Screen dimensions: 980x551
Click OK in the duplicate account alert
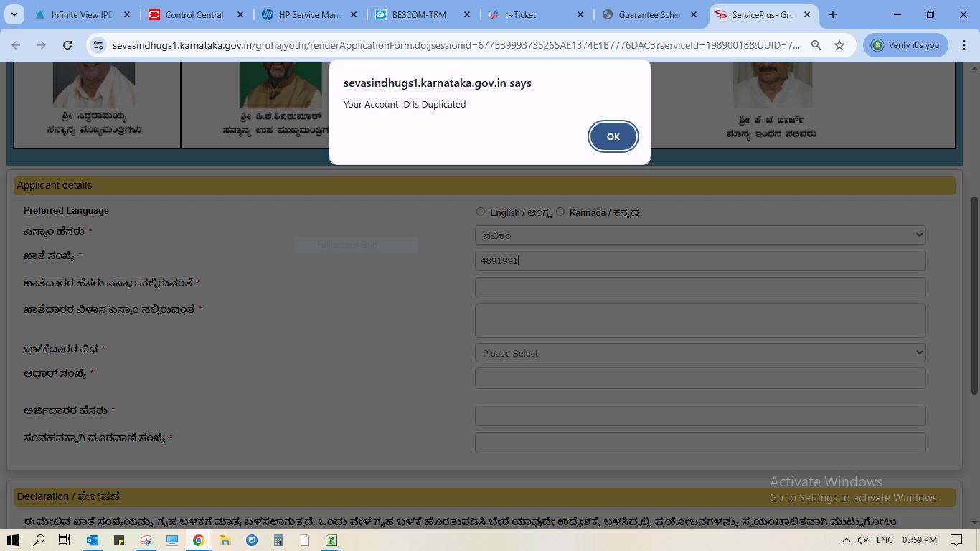pyautogui.click(x=613, y=136)
